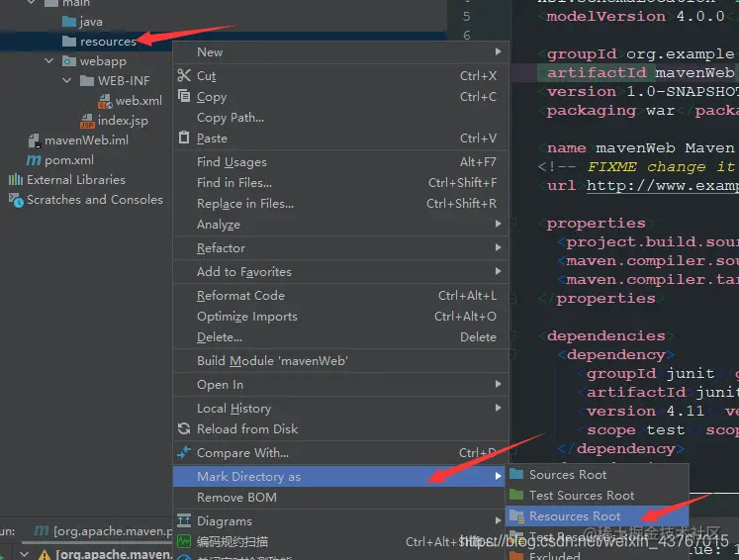Expand the [org.apache.maven. node in Run panel
Screen dimensions: 739x560
pyautogui.click(x=25, y=553)
